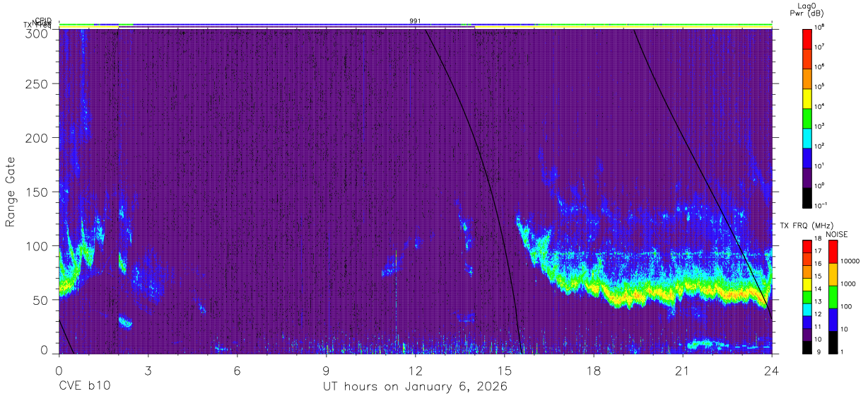Click the x-axis tick label 24
This screenshot has height=401, width=868.
772,370
